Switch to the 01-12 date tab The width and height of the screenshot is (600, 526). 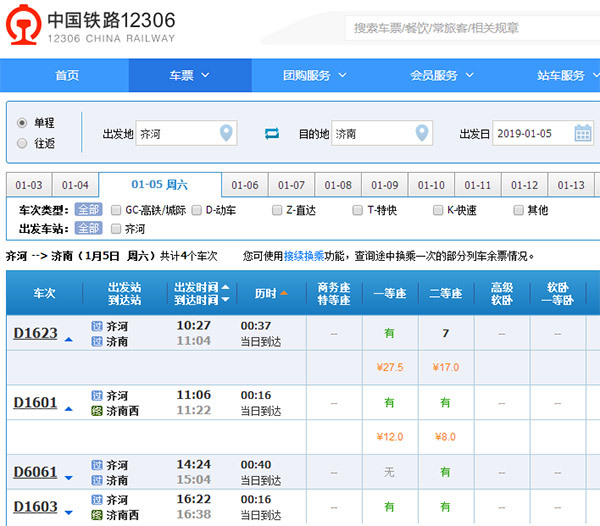pyautogui.click(x=524, y=185)
